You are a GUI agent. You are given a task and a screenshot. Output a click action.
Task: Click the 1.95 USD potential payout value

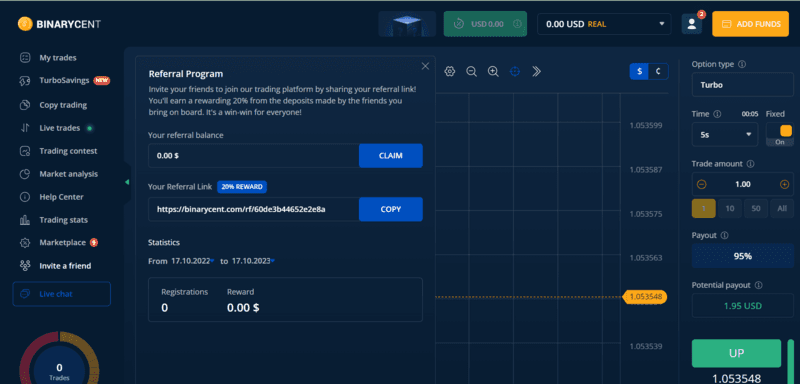tap(743, 306)
